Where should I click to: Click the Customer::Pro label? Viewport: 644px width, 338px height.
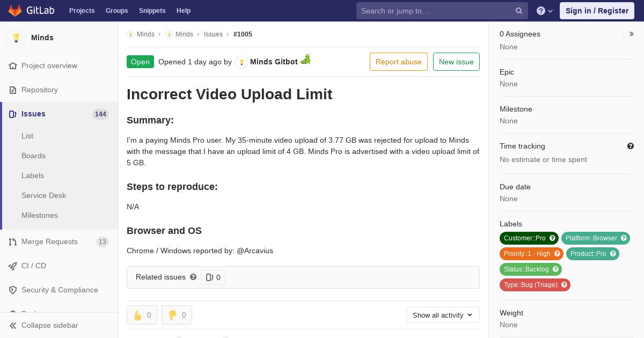point(524,238)
